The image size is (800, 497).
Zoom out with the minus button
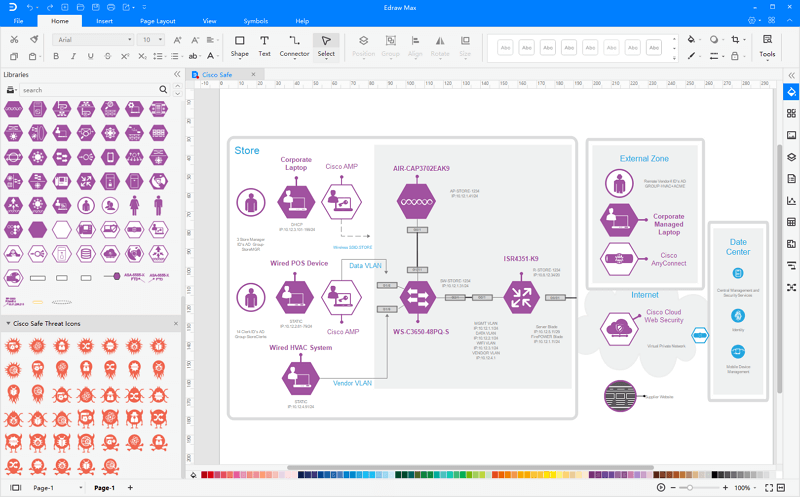[673, 488]
